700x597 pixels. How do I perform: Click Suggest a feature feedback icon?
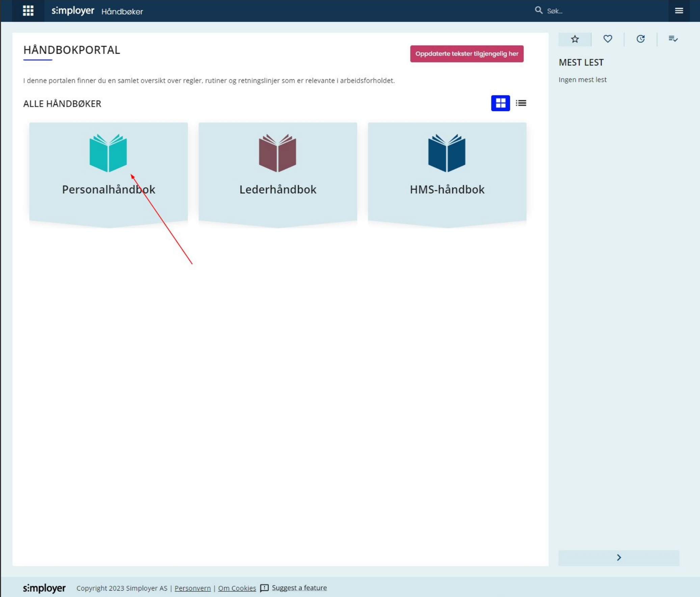tap(264, 588)
